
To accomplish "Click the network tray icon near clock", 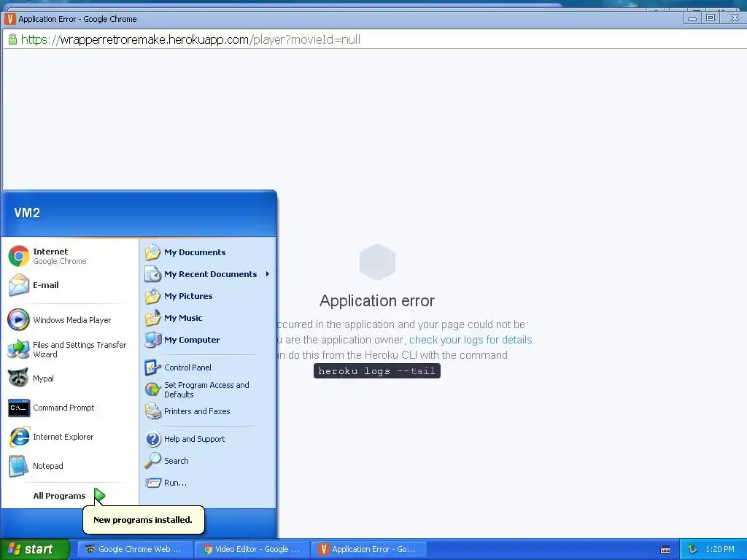I will [x=692, y=549].
